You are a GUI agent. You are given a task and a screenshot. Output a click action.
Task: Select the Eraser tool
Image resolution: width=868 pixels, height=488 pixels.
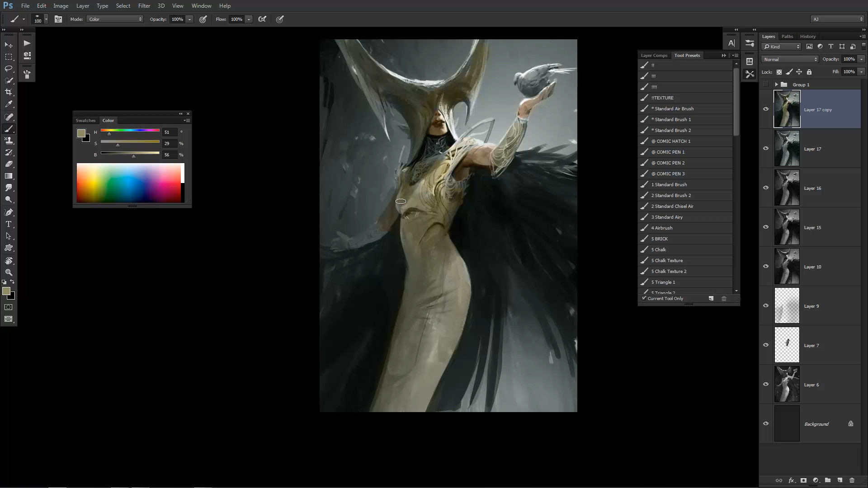(9, 164)
